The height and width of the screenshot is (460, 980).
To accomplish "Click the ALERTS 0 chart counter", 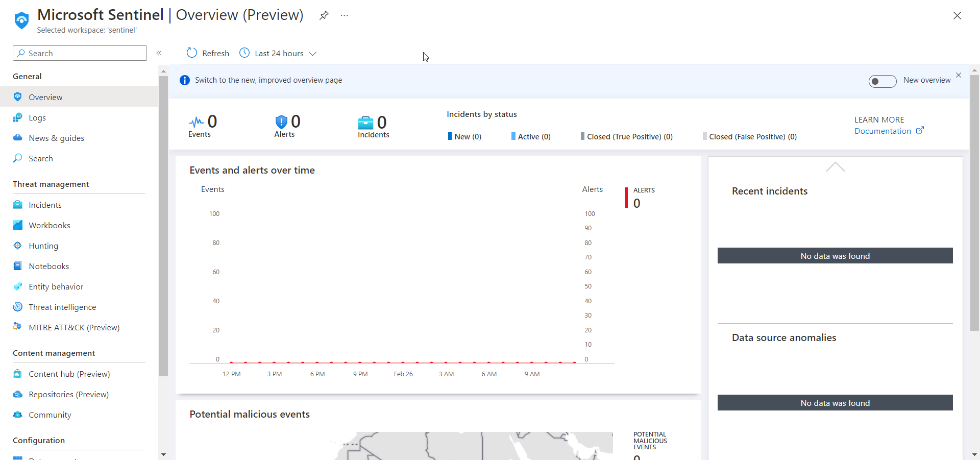I will (641, 198).
